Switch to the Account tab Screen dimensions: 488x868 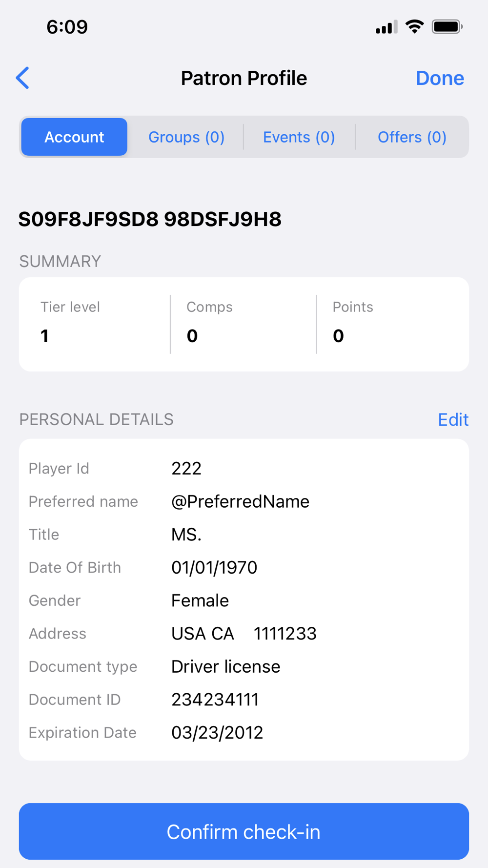click(x=74, y=137)
